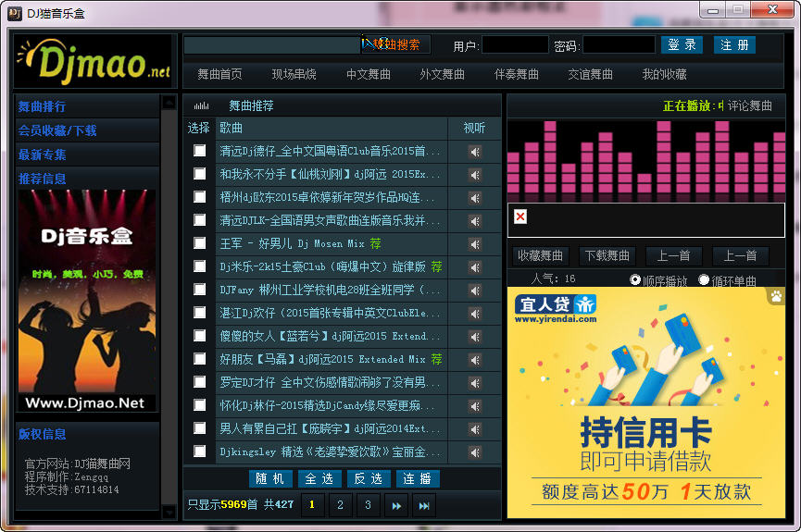Preview Dj米乐-2k15土豪Club via speaker icon

click(475, 267)
